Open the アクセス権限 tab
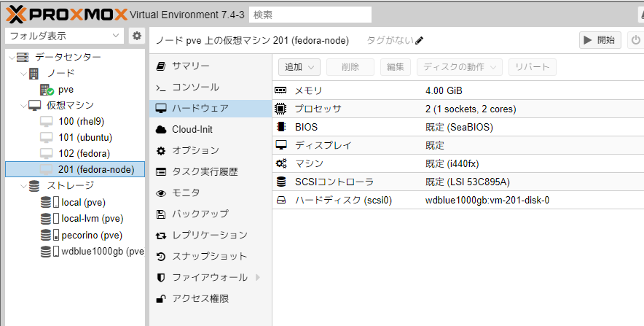Screen dimensions: 644x326 pyautogui.click(x=211, y=299)
